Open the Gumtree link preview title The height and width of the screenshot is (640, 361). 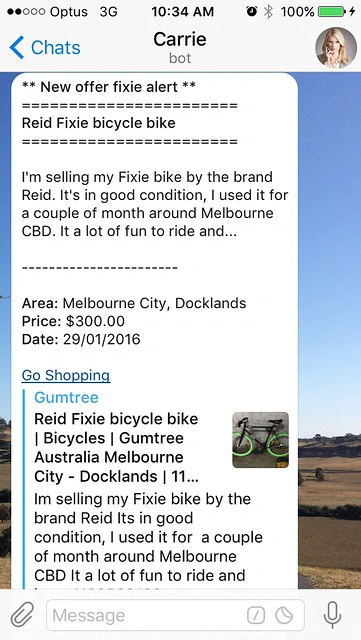66,398
